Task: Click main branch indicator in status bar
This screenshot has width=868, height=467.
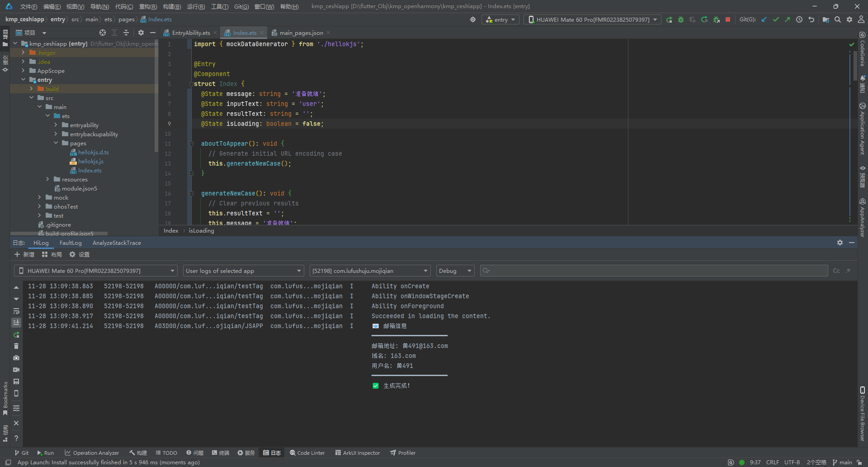Action: (842, 462)
